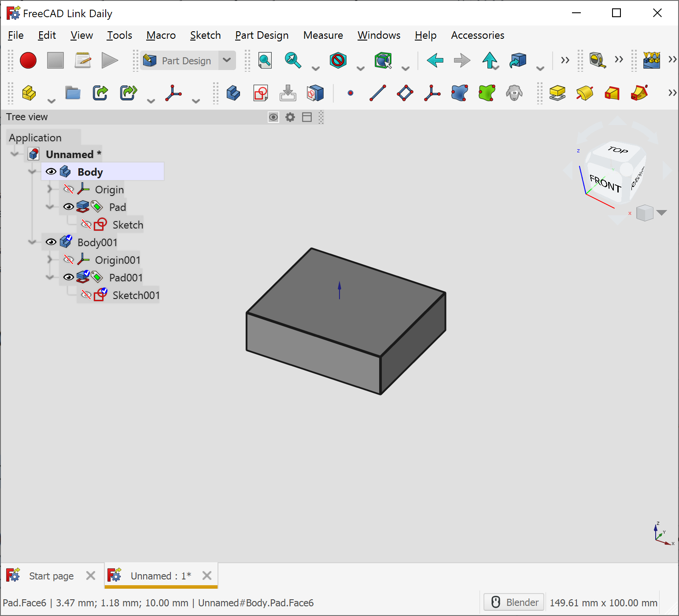
Task: Create a clone with the sheep icon
Action: (515, 93)
